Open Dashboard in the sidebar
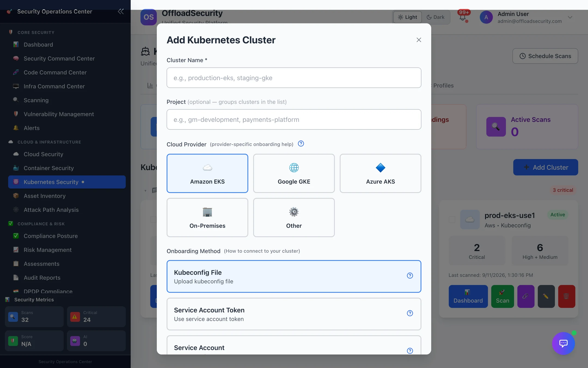Screen dimensions: 588x368 tap(67, 45)
